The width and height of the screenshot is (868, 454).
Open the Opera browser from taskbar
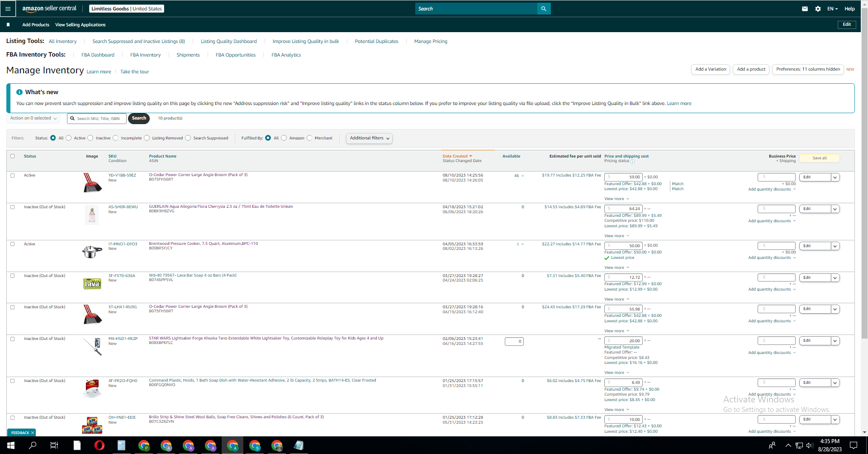99,445
